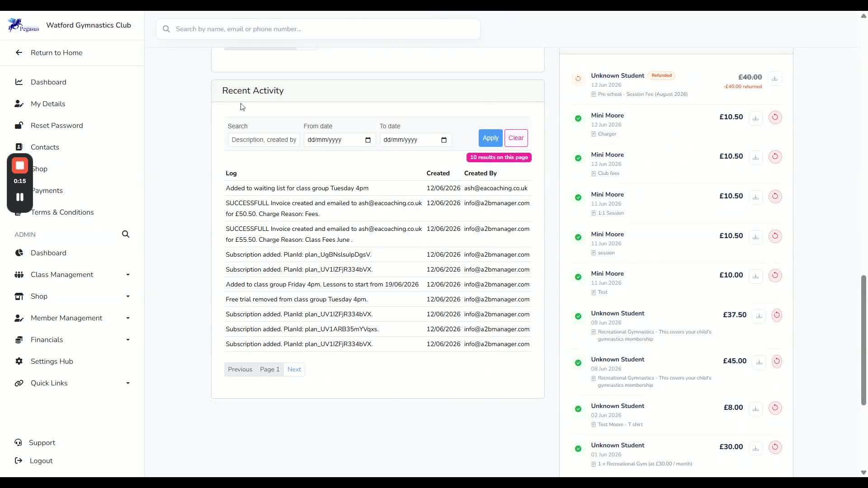
Task: Click the scrollbar down arrow
Action: pyautogui.click(x=863, y=473)
